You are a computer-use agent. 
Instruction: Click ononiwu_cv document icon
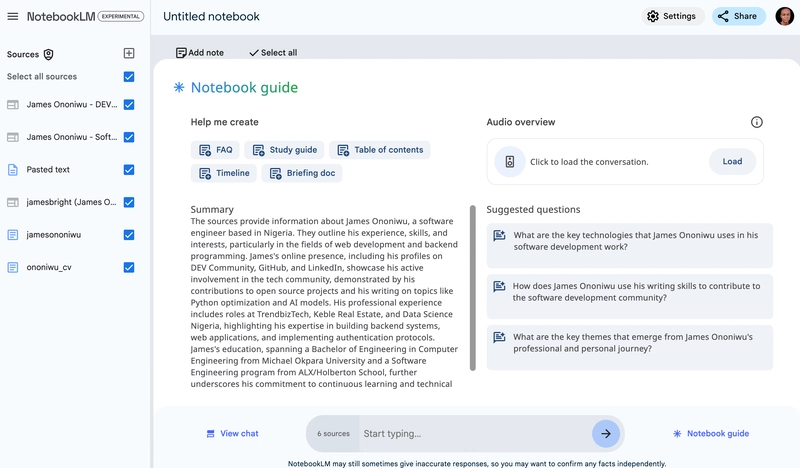tap(13, 267)
